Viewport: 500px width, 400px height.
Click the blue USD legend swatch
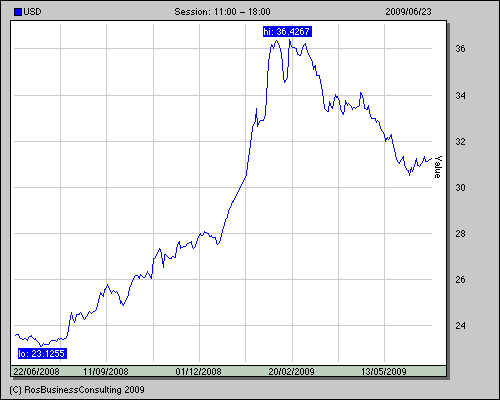(18, 12)
